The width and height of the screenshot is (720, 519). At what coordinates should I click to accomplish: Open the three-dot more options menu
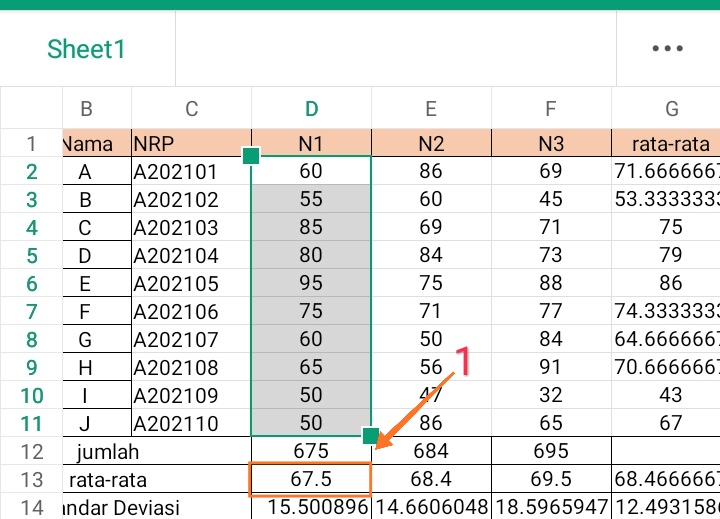coord(667,48)
